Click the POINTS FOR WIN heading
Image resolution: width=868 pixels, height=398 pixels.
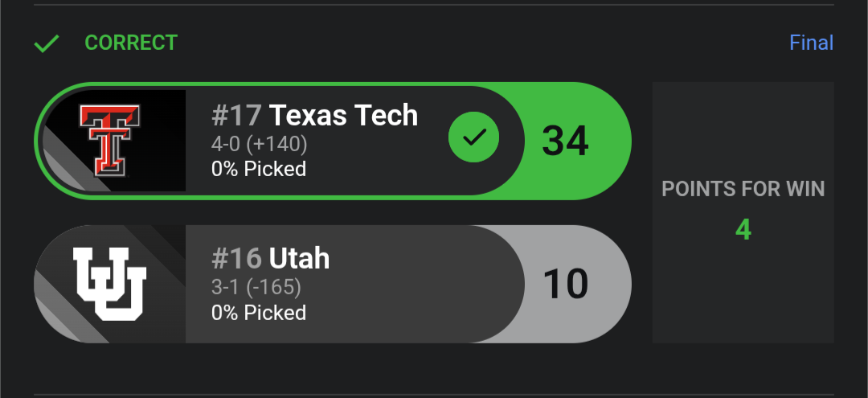(743, 190)
